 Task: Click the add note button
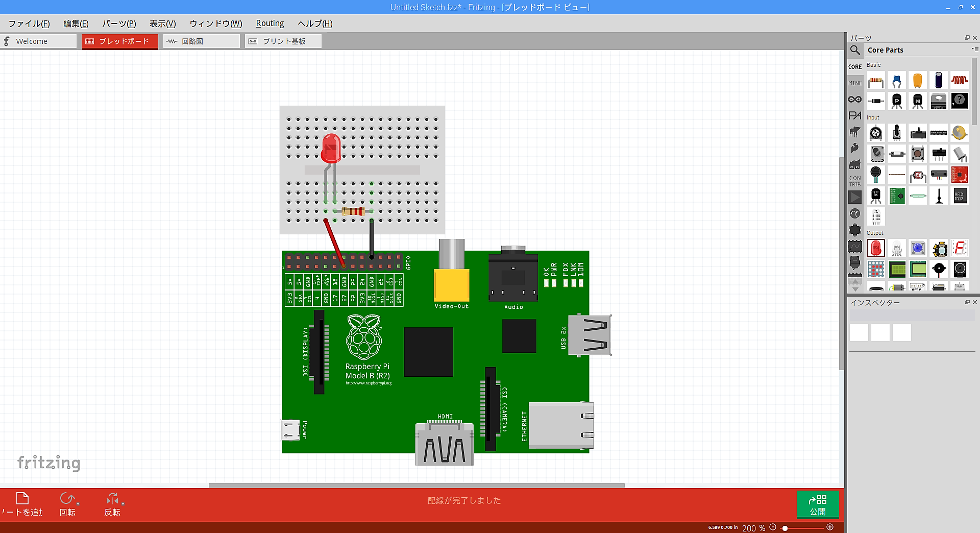pyautogui.click(x=22, y=504)
